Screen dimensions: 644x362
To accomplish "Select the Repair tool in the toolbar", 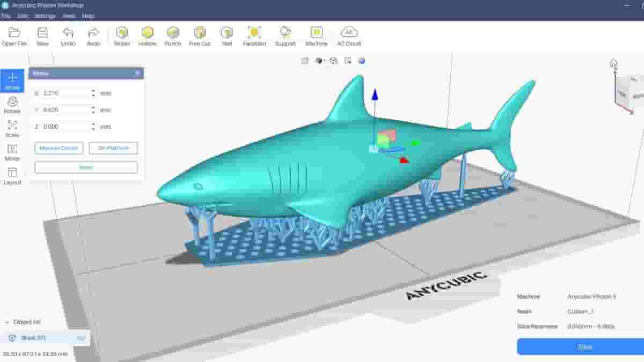I will 121,35.
